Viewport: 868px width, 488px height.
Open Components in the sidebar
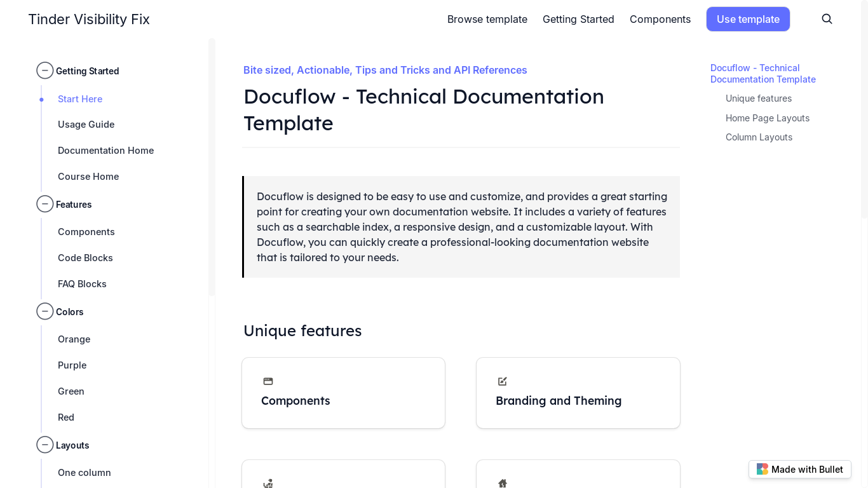[x=86, y=232]
